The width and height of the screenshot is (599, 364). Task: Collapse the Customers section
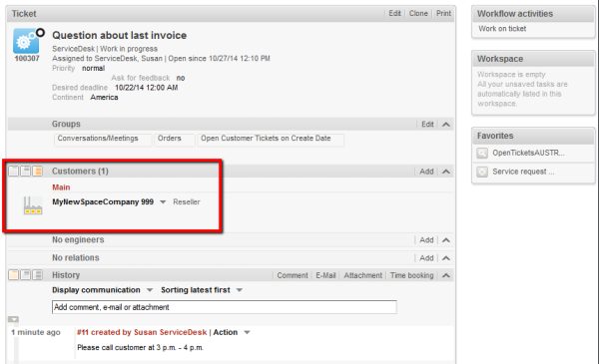point(446,172)
